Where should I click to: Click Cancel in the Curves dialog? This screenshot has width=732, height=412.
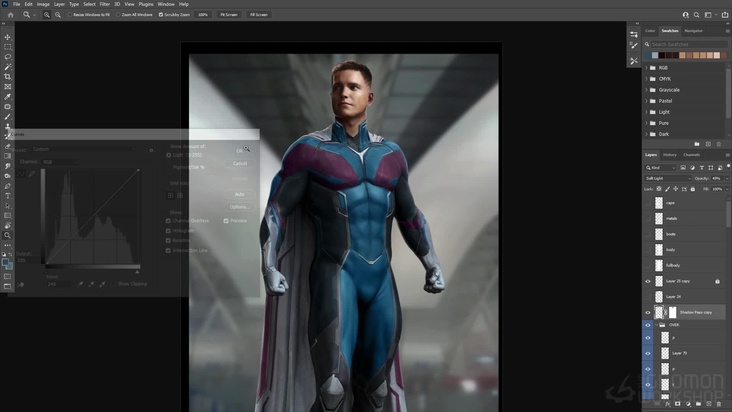tap(240, 163)
